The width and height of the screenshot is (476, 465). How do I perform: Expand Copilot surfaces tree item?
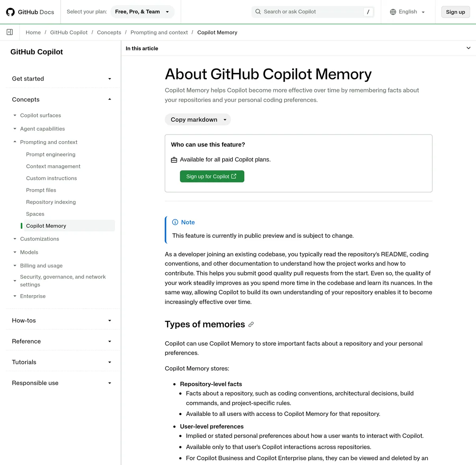[x=15, y=115]
